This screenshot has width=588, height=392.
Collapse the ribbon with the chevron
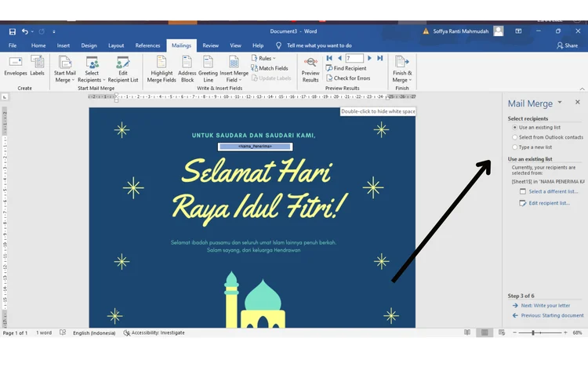click(x=582, y=89)
